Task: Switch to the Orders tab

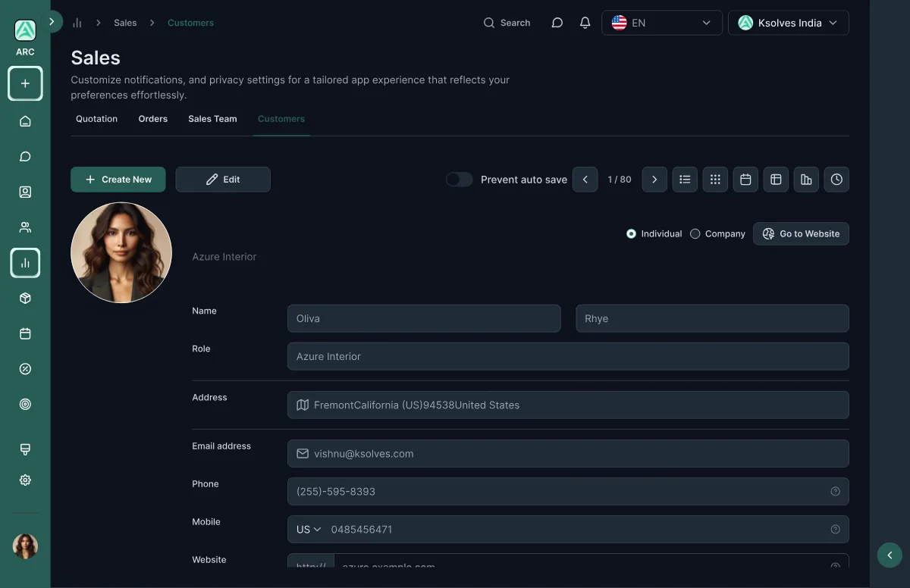Action: pos(153,119)
